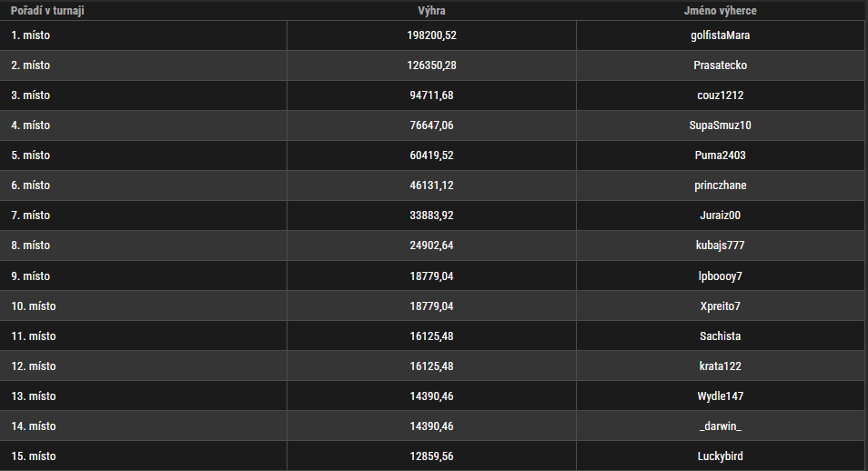Select player couz1212

[x=721, y=95]
